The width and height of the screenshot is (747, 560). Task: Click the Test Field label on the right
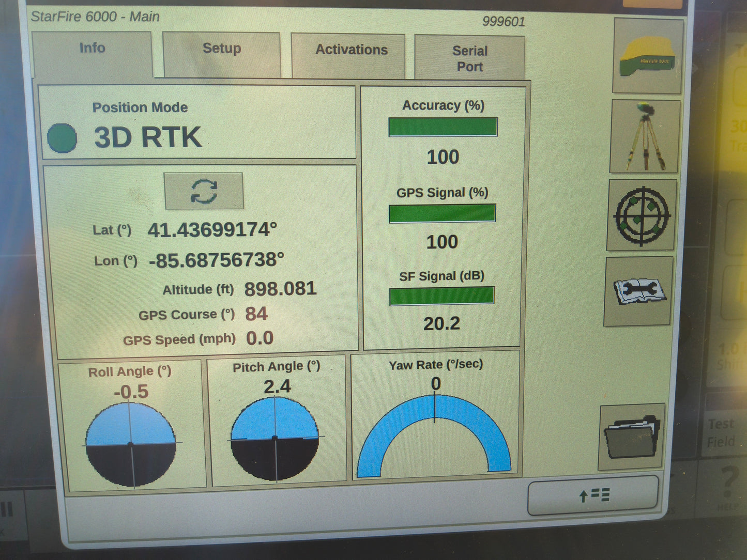(x=721, y=432)
